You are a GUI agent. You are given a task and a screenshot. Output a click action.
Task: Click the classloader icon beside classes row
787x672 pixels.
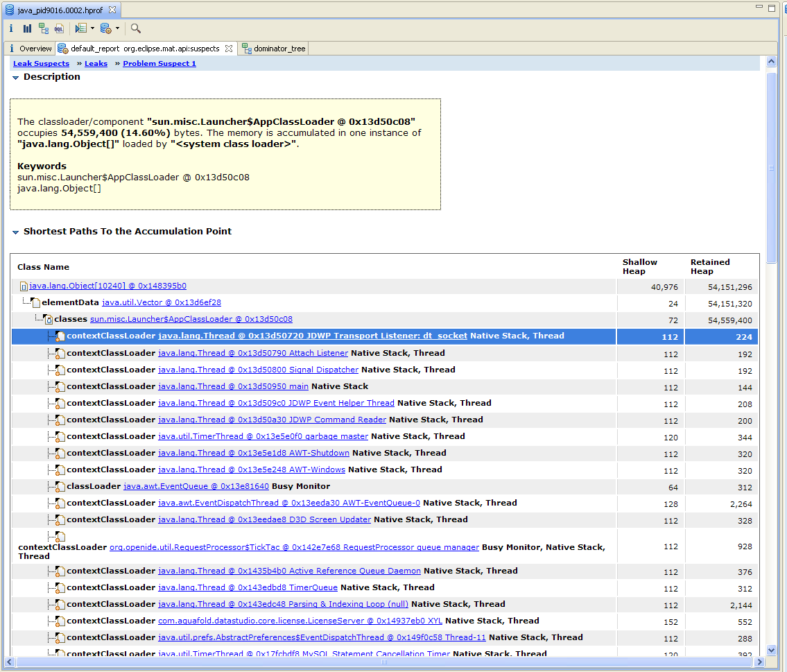[48, 320]
